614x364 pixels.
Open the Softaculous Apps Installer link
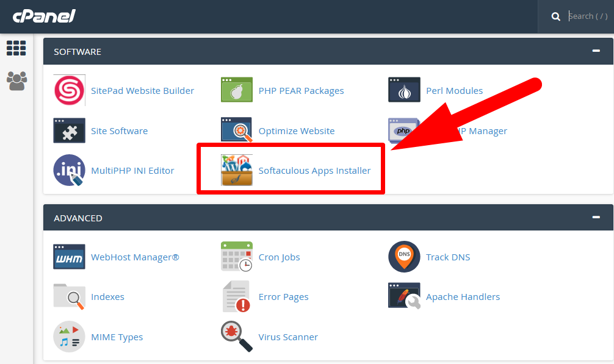[314, 171]
